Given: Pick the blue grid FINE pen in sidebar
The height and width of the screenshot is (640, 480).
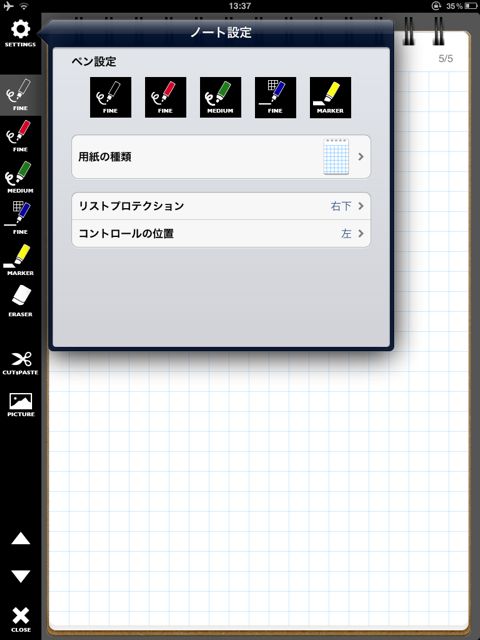Looking at the screenshot, I should [20, 218].
